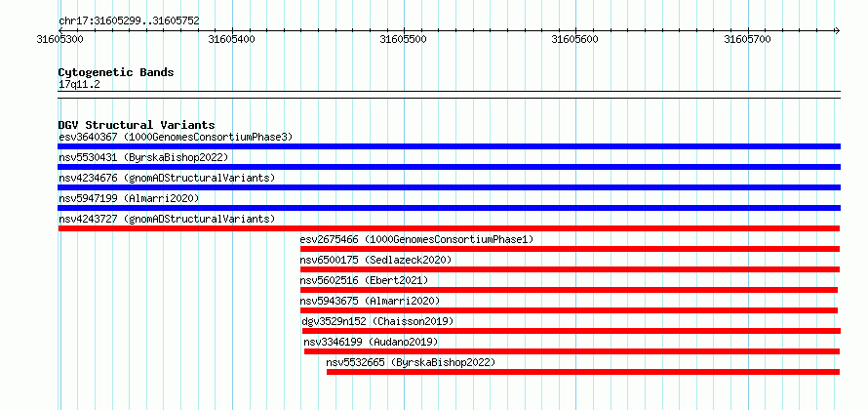Select the esv2675466 (1000GenomesConsortiumPhase1) label
Image resolution: width=868 pixels, height=410 pixels.
pos(416,239)
